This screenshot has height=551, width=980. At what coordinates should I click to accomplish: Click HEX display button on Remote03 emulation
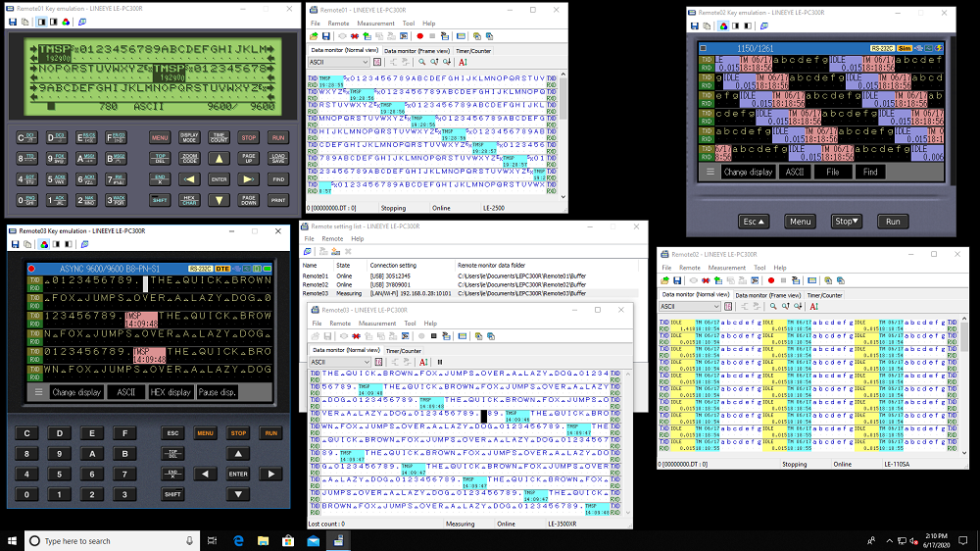(x=170, y=392)
